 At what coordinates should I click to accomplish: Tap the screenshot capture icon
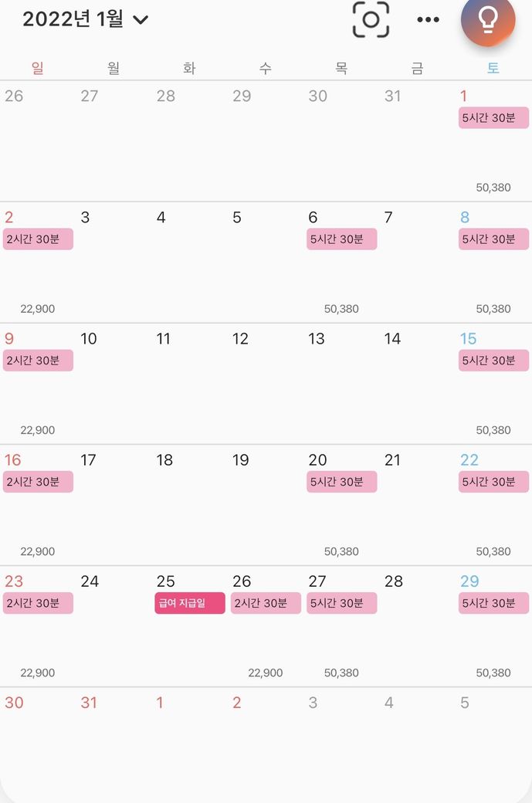(371, 19)
